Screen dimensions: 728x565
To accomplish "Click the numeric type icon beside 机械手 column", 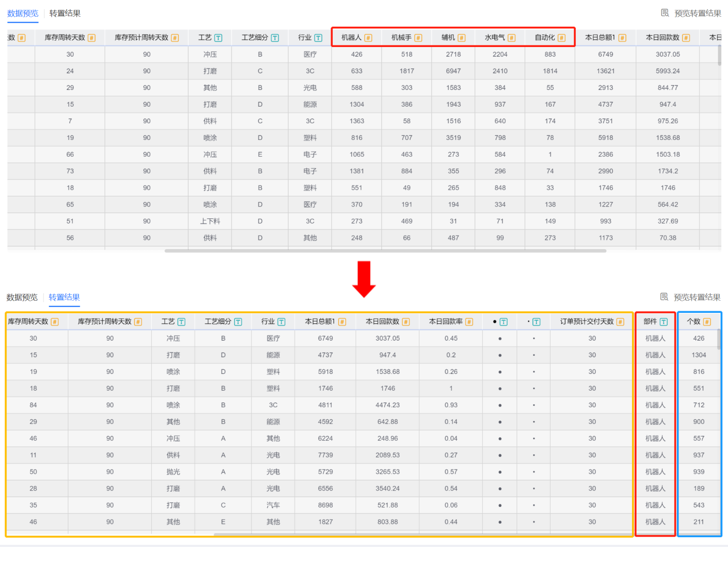I will [418, 38].
